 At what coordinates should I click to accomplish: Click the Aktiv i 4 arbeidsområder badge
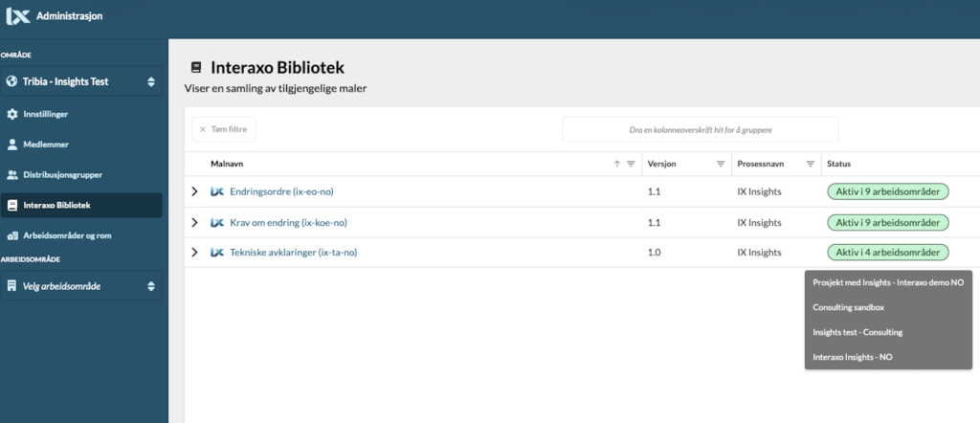887,253
